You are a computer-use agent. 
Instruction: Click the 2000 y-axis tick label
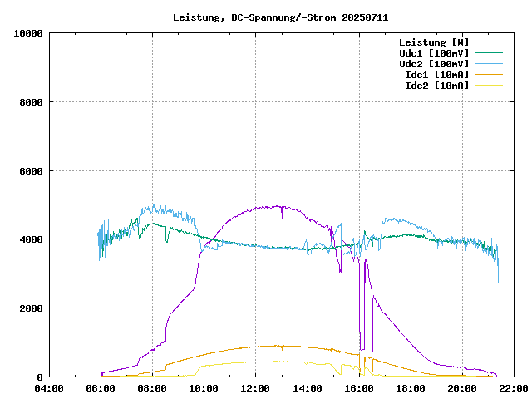(x=32, y=308)
